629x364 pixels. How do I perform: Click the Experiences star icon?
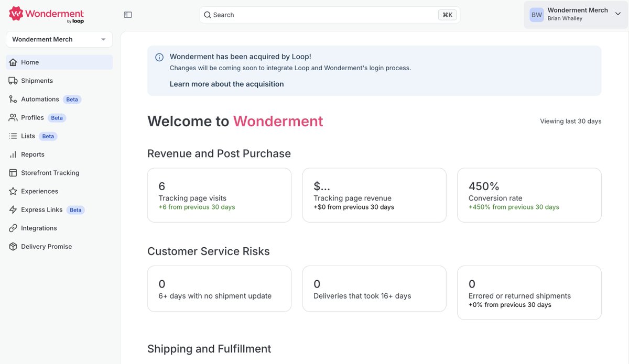(13, 191)
